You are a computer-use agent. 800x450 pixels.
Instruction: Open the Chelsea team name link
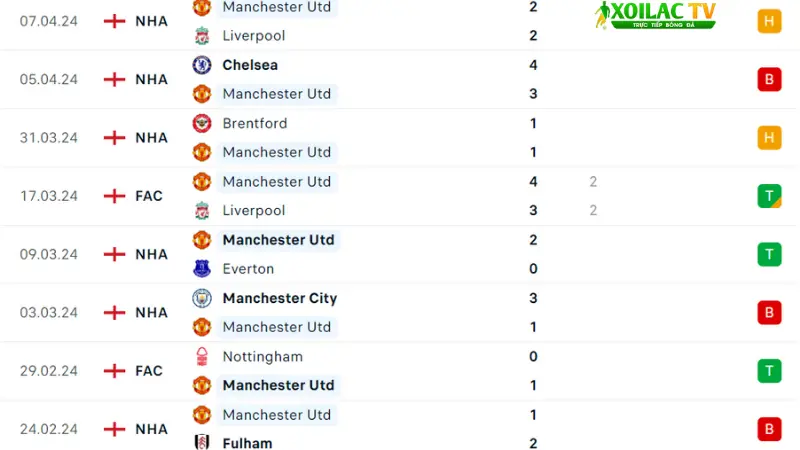(x=250, y=65)
